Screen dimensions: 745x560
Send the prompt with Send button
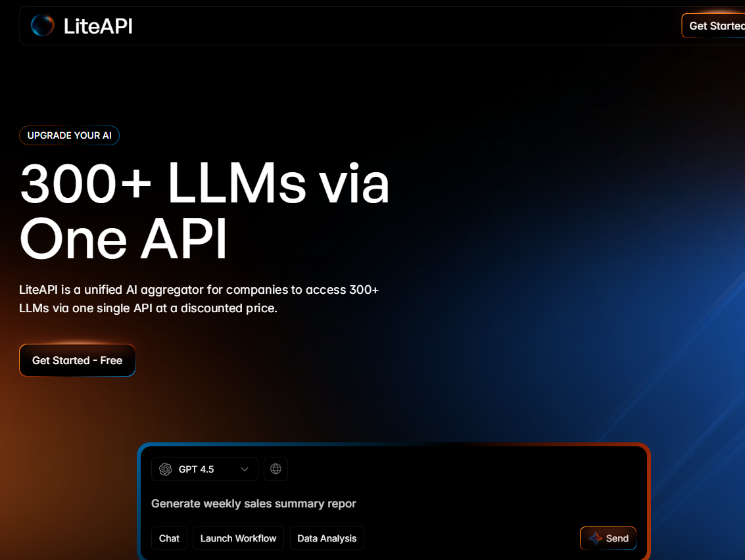pyautogui.click(x=608, y=538)
